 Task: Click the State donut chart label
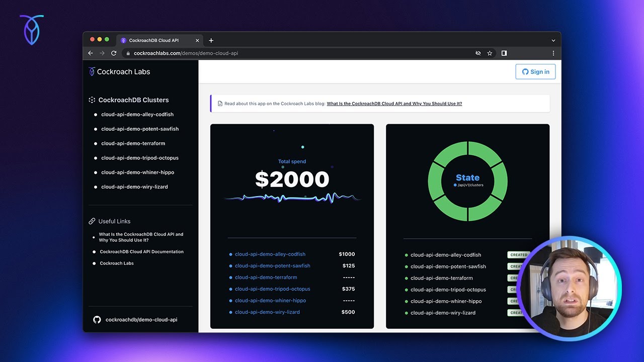pyautogui.click(x=468, y=177)
